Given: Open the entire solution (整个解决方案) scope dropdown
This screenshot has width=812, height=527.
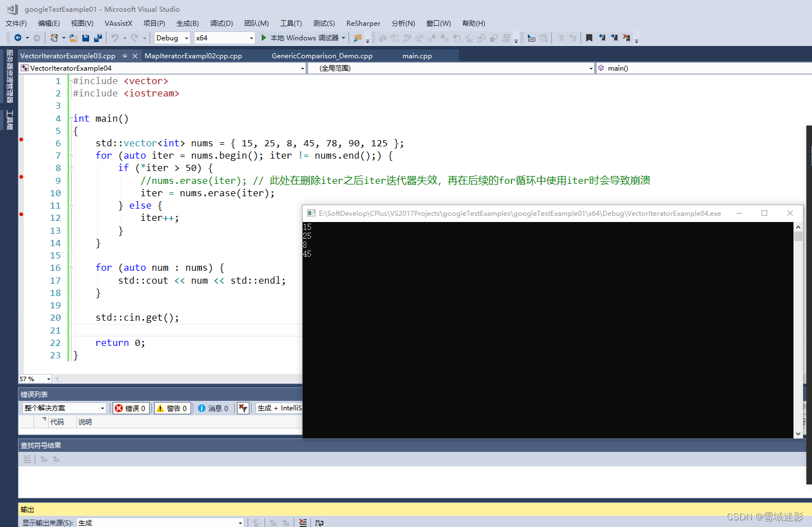Looking at the screenshot, I should [64, 408].
